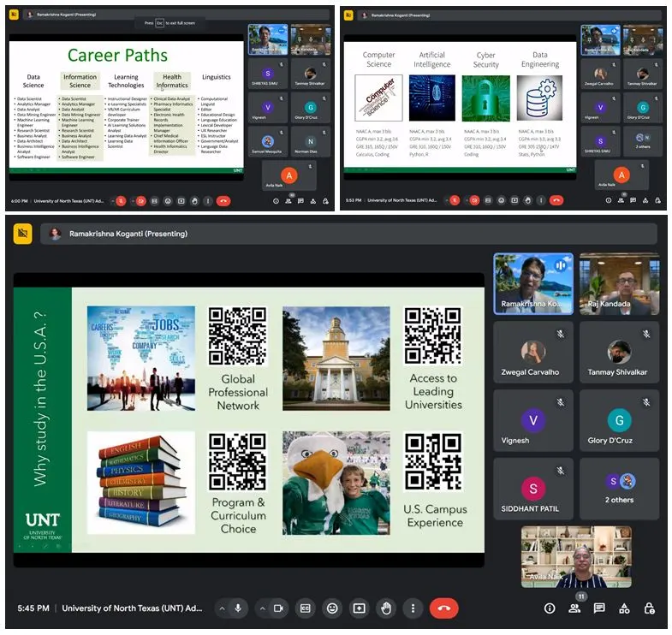Viewport: 672px width, 635px height.
Task: Select the Vignesh tile in the large window
Action: [x=533, y=420]
